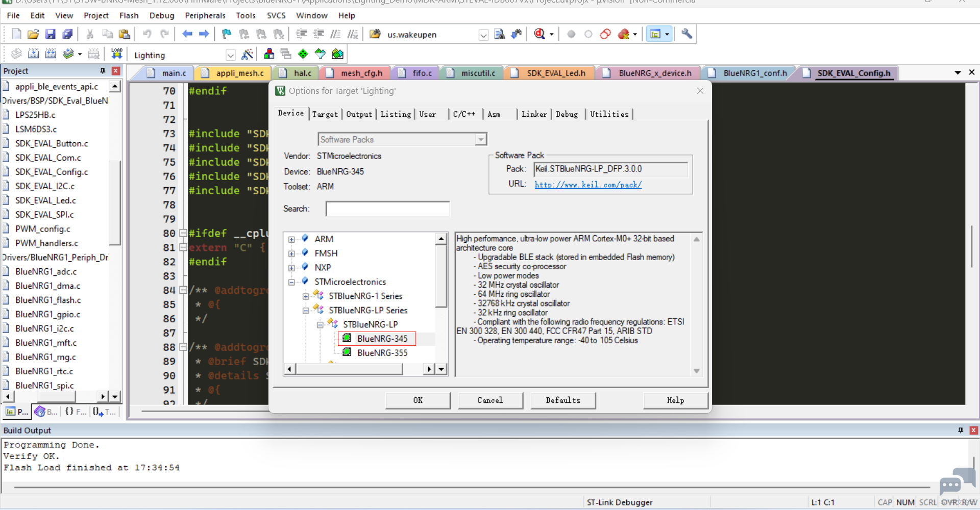Open the Manage Project Items icon
This screenshot has width=980, height=510.
[269, 54]
